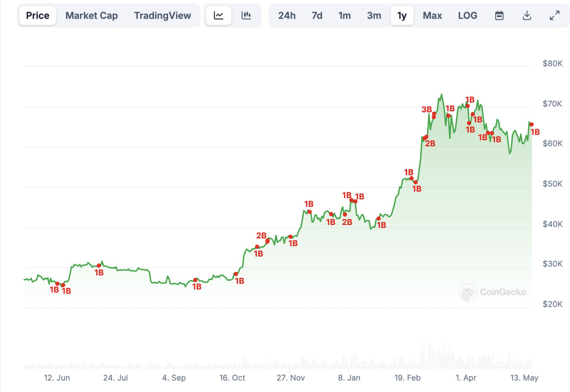Choose the 3m time range

pos(374,16)
